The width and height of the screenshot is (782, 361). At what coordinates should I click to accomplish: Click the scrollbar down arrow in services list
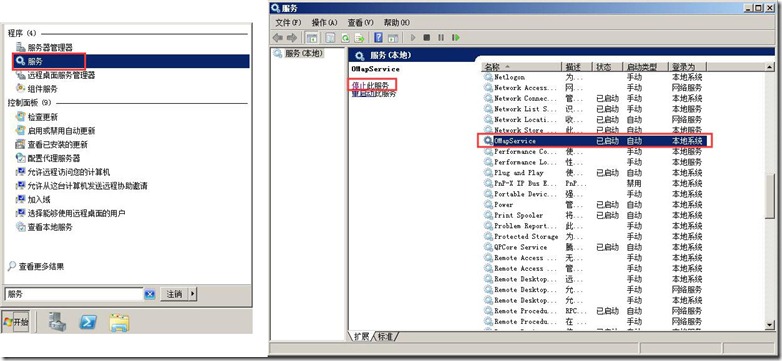(771, 325)
